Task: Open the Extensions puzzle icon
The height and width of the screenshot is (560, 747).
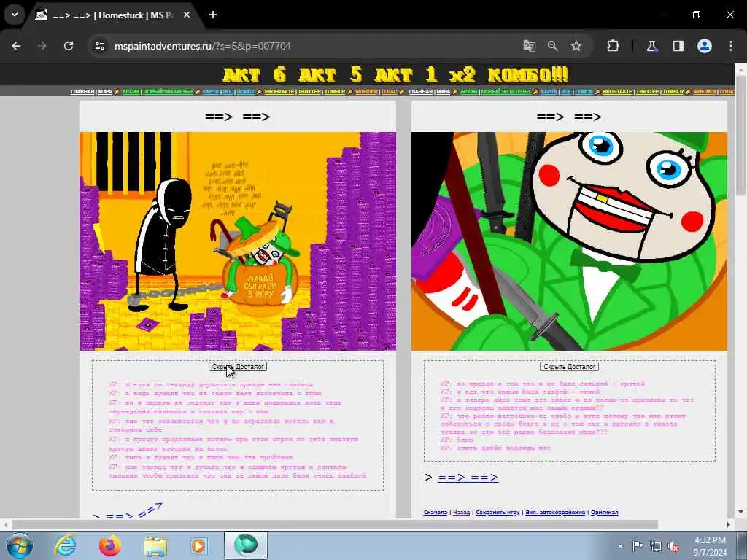Action: [x=613, y=46]
